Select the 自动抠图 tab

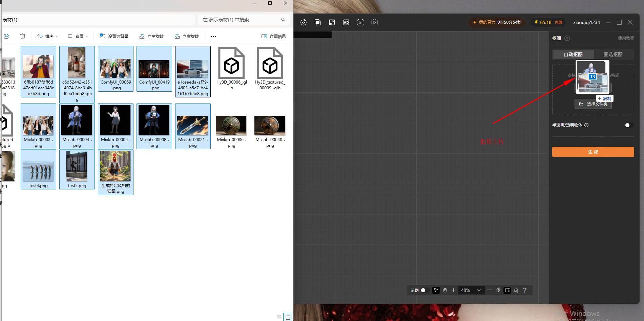(573, 54)
